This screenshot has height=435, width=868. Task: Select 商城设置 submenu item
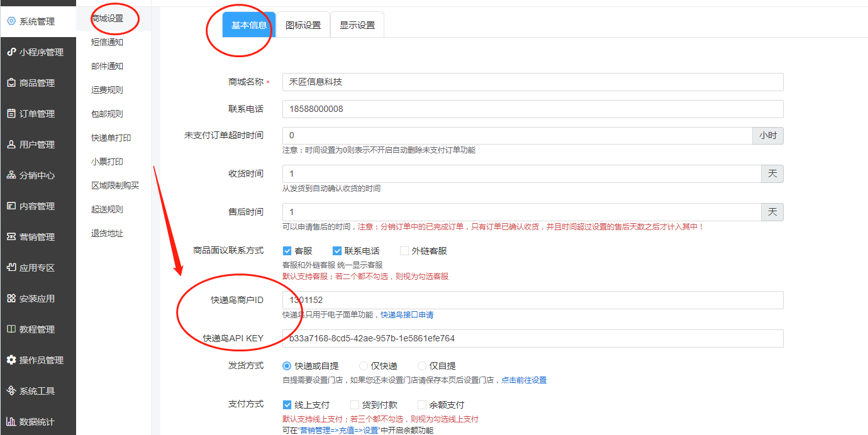(x=113, y=18)
